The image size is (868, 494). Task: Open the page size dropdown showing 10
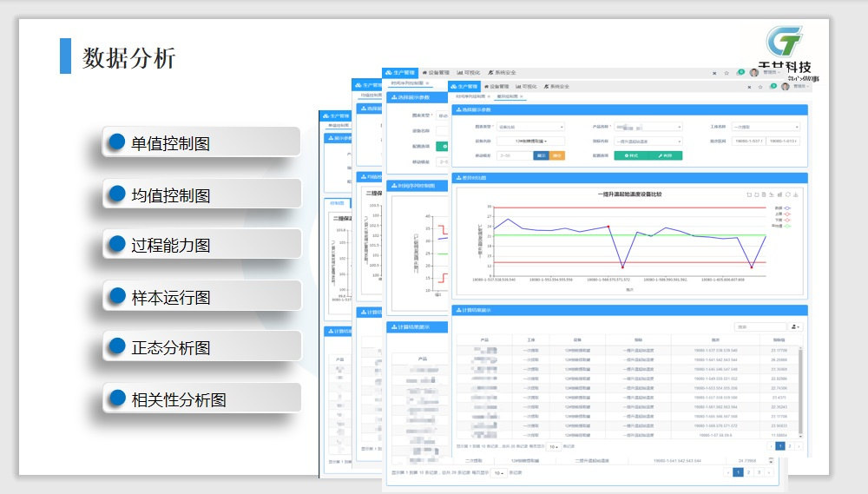coord(552,446)
